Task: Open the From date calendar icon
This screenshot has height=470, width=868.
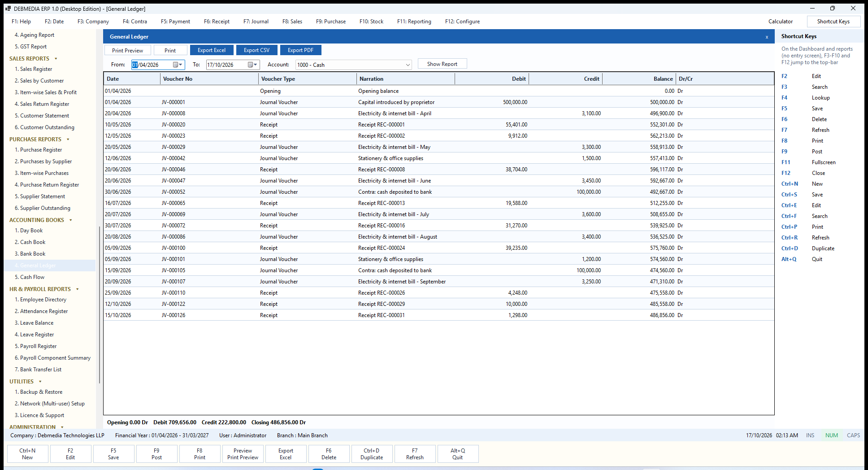Action: pyautogui.click(x=175, y=65)
